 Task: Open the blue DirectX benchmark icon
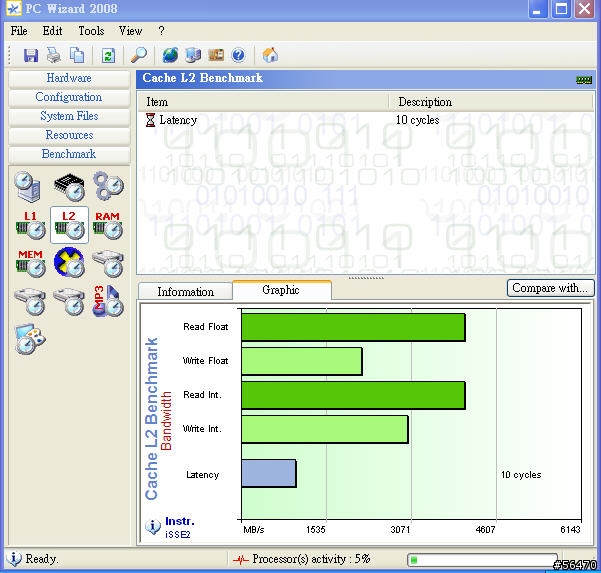coord(69,263)
